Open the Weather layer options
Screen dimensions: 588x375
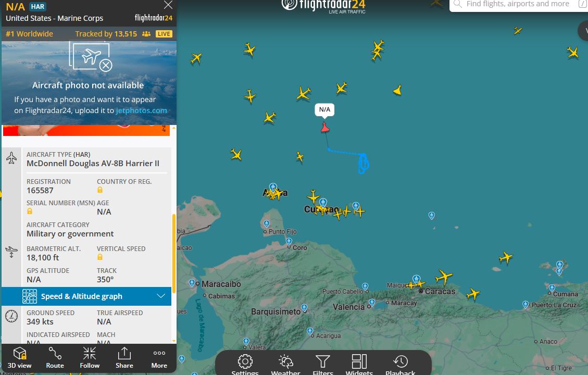pyautogui.click(x=285, y=365)
